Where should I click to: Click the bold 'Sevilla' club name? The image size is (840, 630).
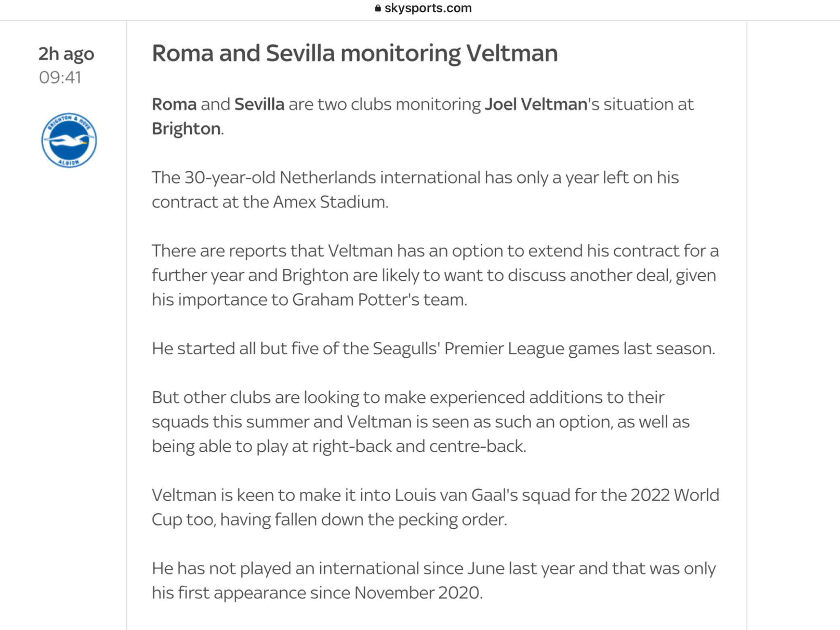[x=259, y=104]
